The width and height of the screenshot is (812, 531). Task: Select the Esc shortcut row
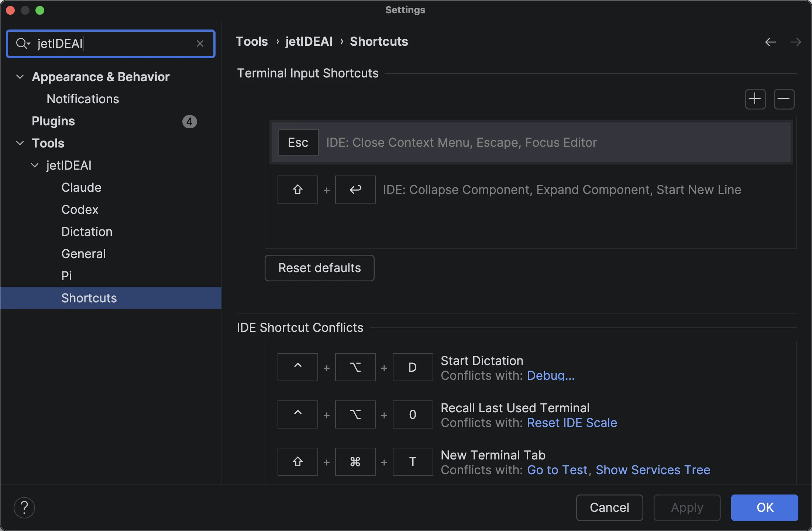pos(531,142)
